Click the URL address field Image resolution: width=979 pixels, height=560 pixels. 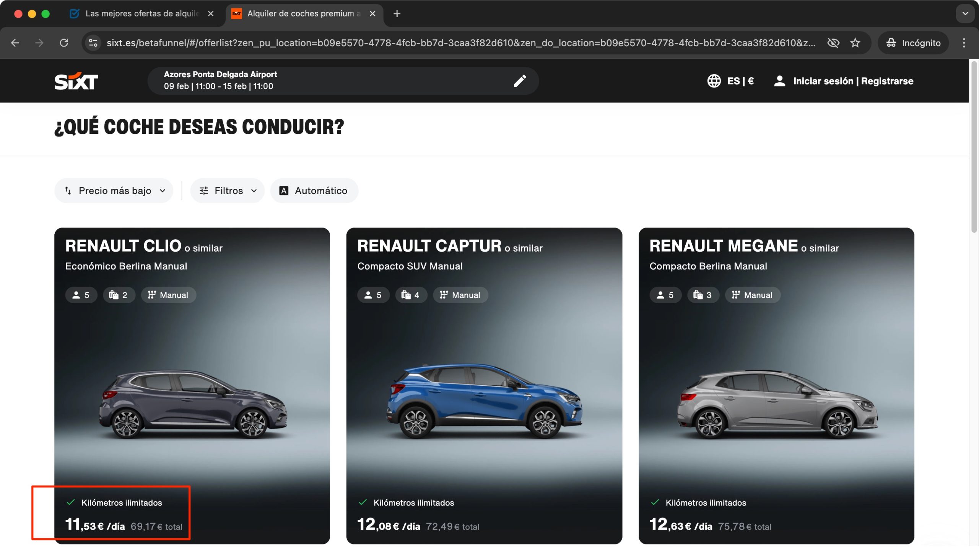[460, 43]
